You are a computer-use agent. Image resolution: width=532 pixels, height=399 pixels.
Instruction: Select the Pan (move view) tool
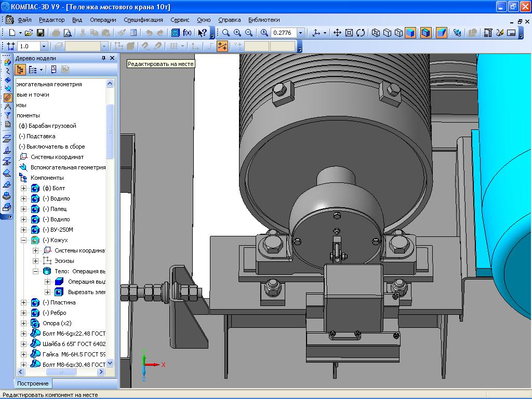[x=337, y=33]
